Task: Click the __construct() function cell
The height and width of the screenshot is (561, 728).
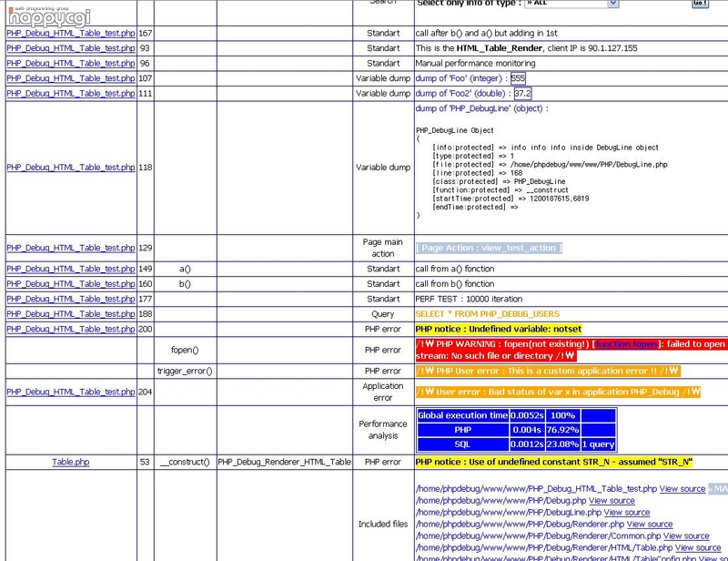Action: [x=185, y=462]
